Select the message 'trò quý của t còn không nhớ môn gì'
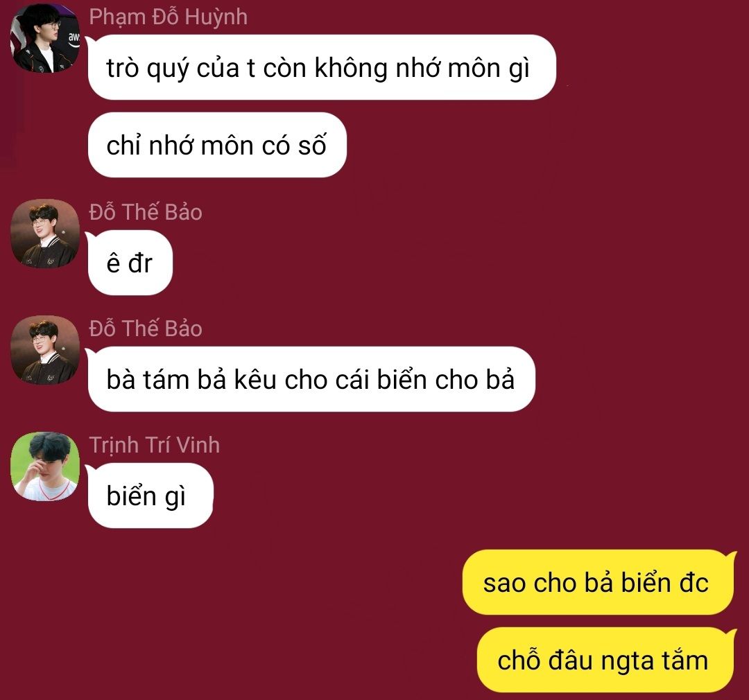749x700 pixels. pyautogui.click(x=321, y=67)
